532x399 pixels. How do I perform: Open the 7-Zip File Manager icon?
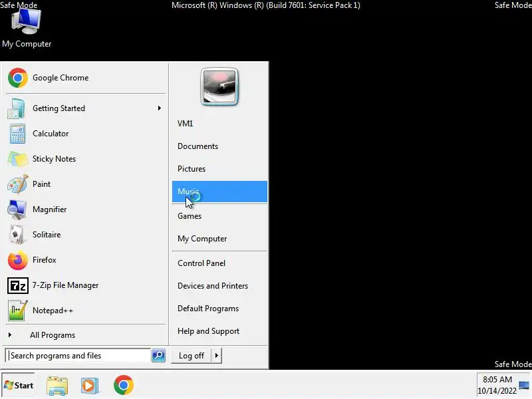(18, 285)
